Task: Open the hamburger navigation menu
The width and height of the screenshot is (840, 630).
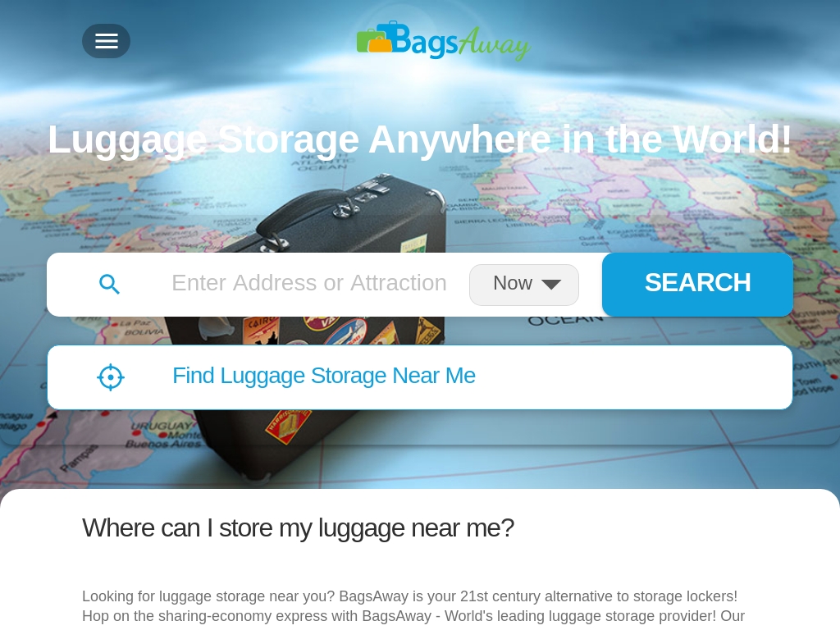Action: (x=106, y=41)
